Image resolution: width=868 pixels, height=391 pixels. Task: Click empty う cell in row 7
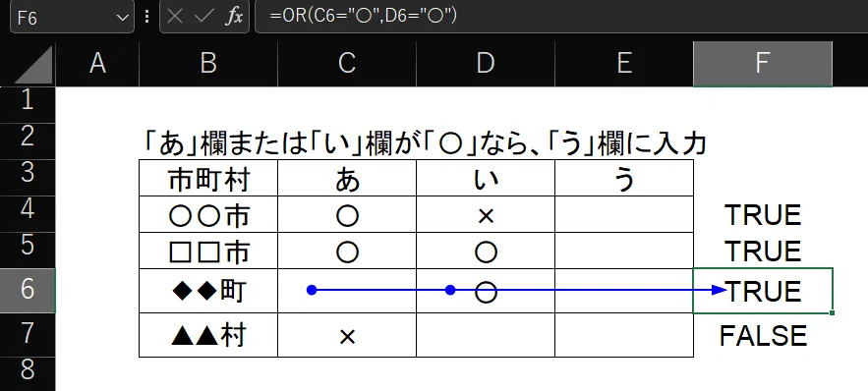point(624,335)
